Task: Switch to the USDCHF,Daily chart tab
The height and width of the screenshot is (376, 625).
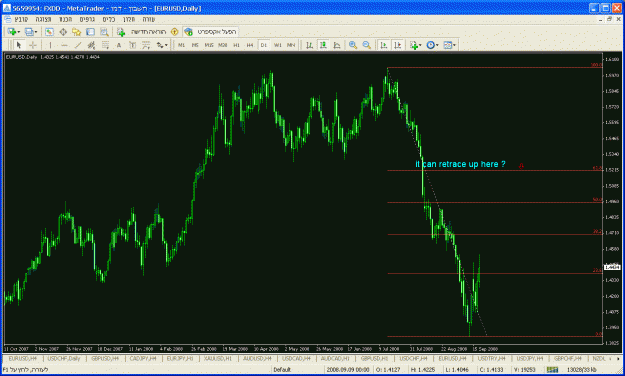Action: click(x=64, y=358)
